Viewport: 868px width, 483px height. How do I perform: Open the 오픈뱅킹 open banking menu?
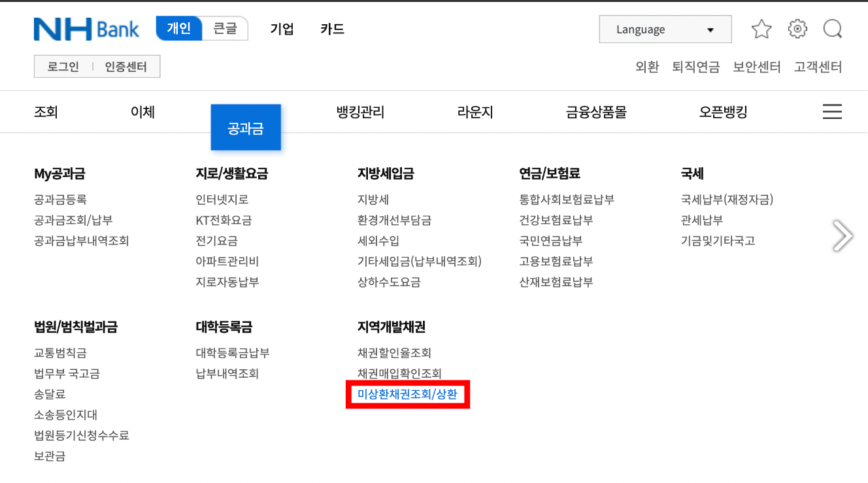(722, 111)
